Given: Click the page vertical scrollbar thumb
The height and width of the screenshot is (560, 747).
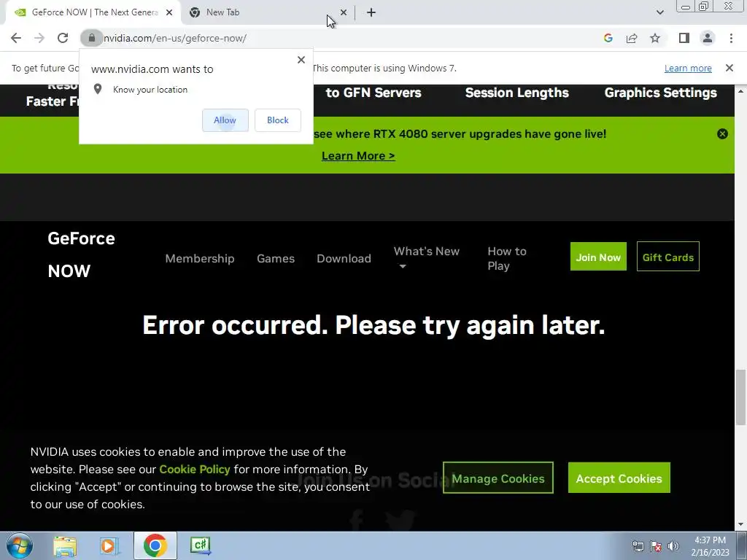Looking at the screenshot, I should click(740, 397).
